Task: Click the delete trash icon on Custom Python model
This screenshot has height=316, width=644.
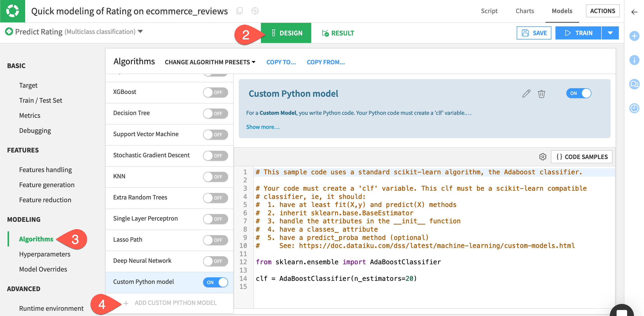Action: pos(541,94)
